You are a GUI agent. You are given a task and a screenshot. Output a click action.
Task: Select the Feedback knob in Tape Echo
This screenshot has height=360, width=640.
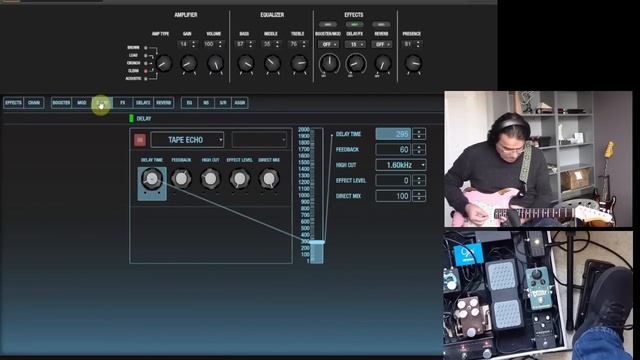(x=181, y=179)
